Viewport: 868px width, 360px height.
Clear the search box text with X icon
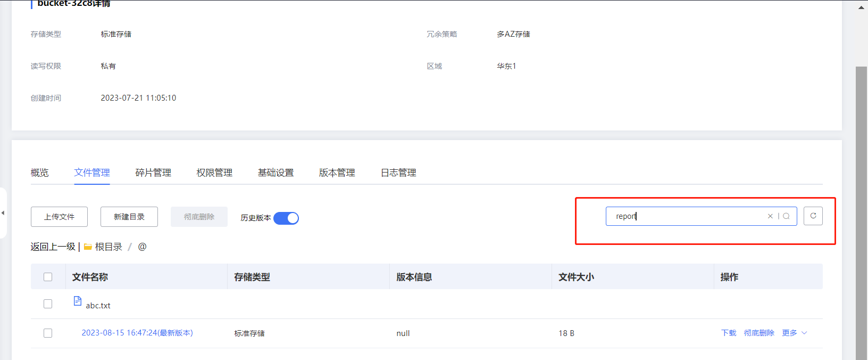click(x=770, y=216)
